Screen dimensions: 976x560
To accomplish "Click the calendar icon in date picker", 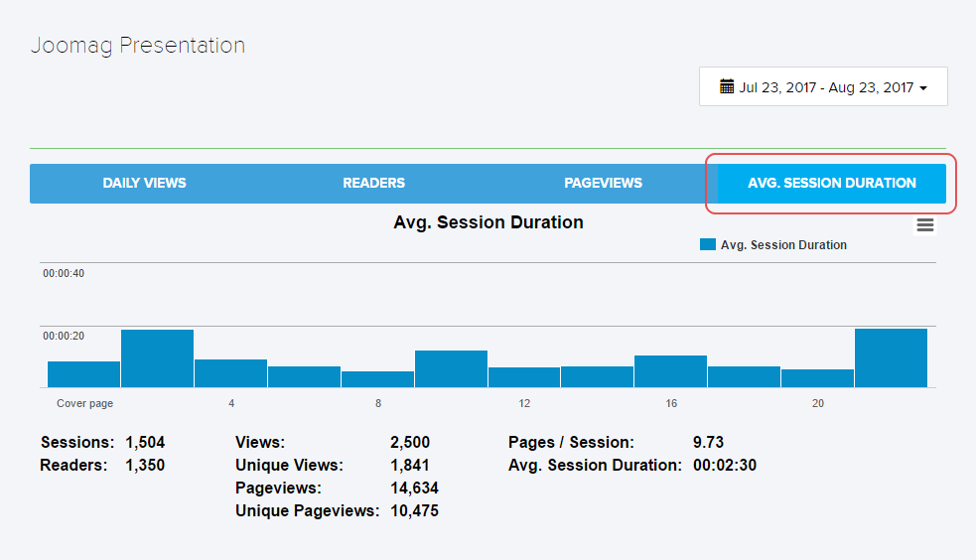I will 727,86.
